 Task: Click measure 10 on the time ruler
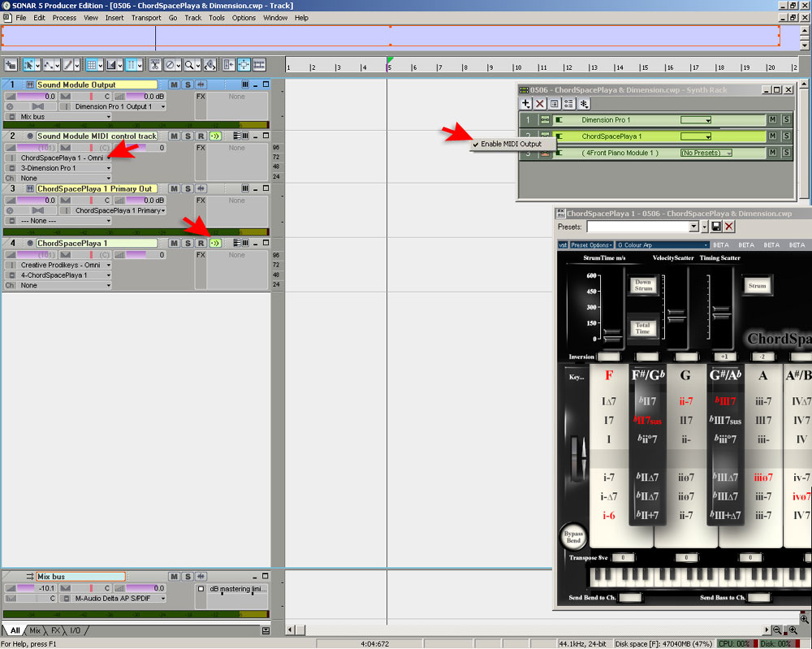point(516,67)
